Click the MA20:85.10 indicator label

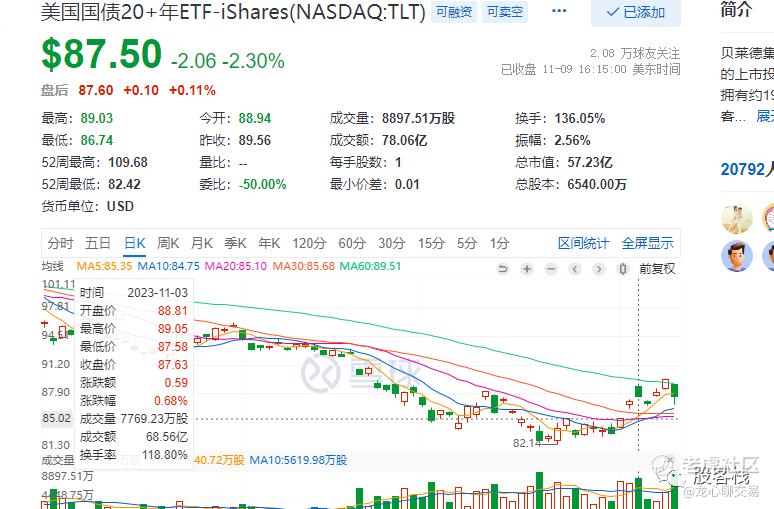pos(235,266)
